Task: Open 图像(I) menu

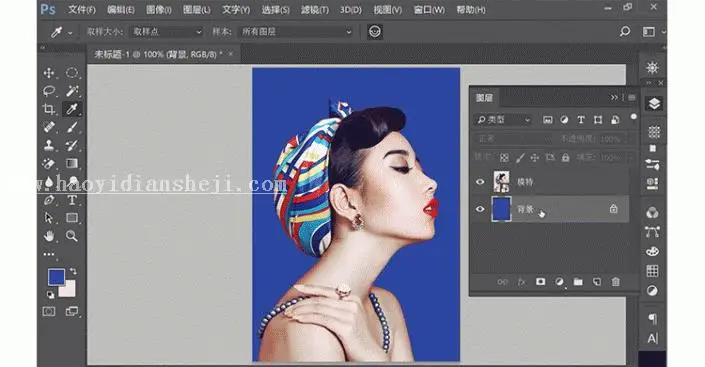Action: pyautogui.click(x=159, y=9)
